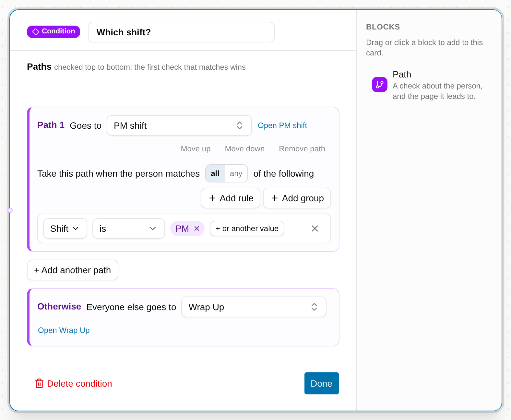Click the Done button
The image size is (511, 420).
[322, 383]
